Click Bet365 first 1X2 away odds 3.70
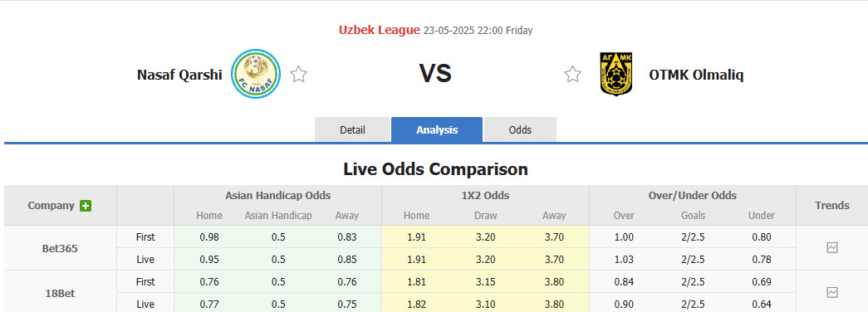This screenshot has height=312, width=868. (x=554, y=237)
